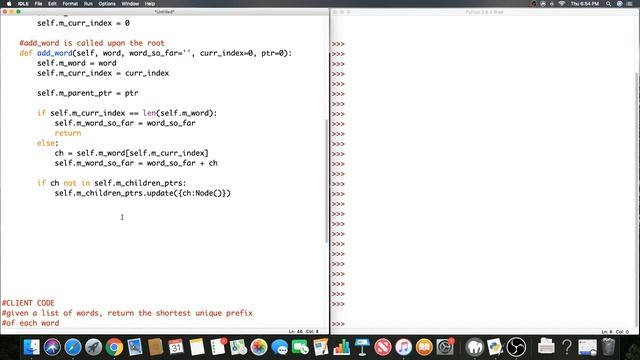Click the clock showing Thu 6:54 PM
Viewport: 640px width, 360px height.
coord(585,4)
